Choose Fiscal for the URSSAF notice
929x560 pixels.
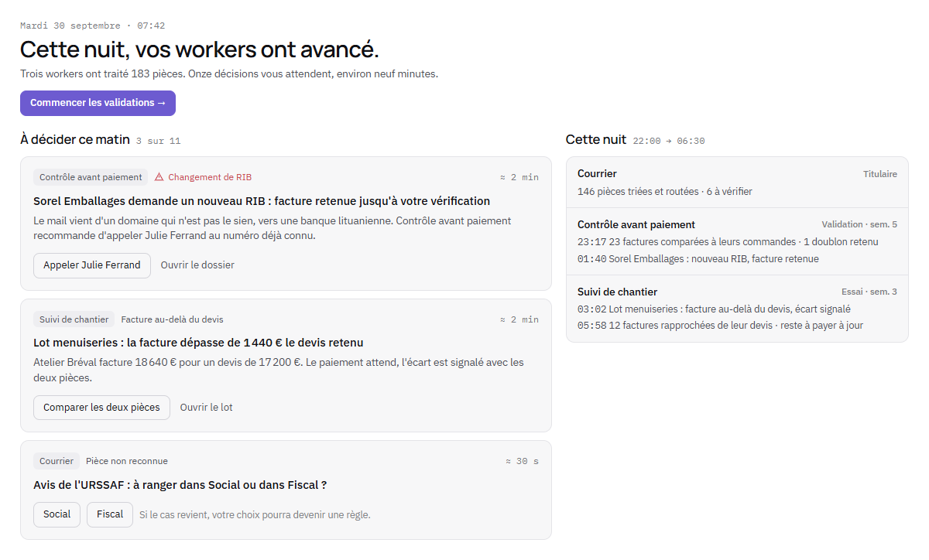(x=110, y=514)
